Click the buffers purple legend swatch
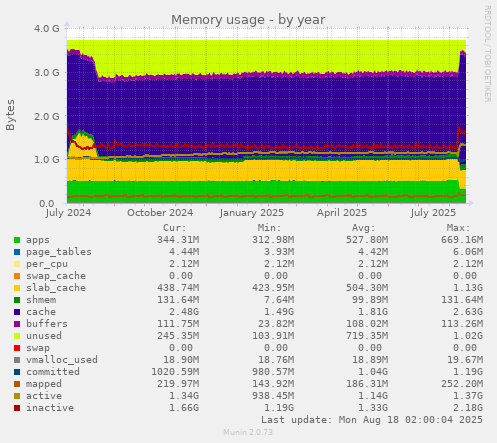This screenshot has height=443, width=497. pyautogui.click(x=17, y=324)
